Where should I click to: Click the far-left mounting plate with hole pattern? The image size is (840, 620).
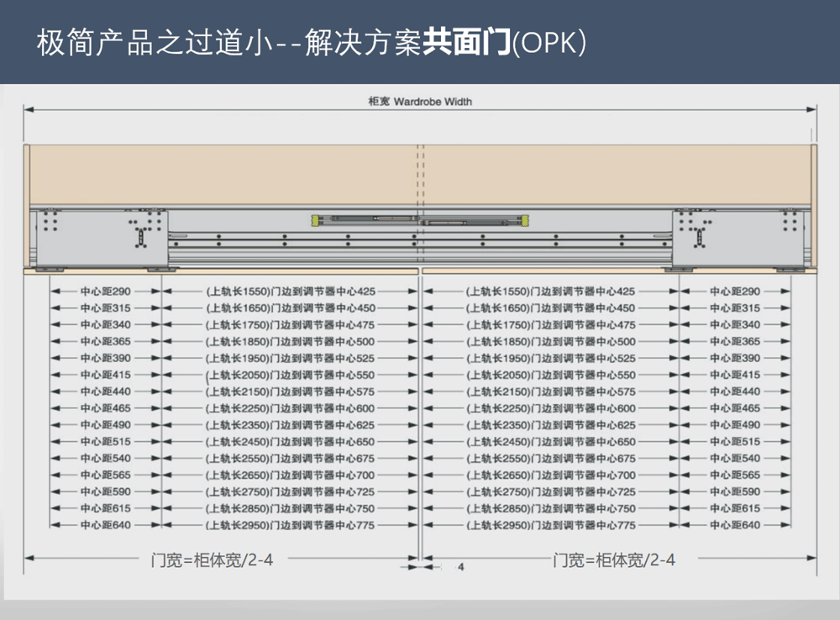50,222
